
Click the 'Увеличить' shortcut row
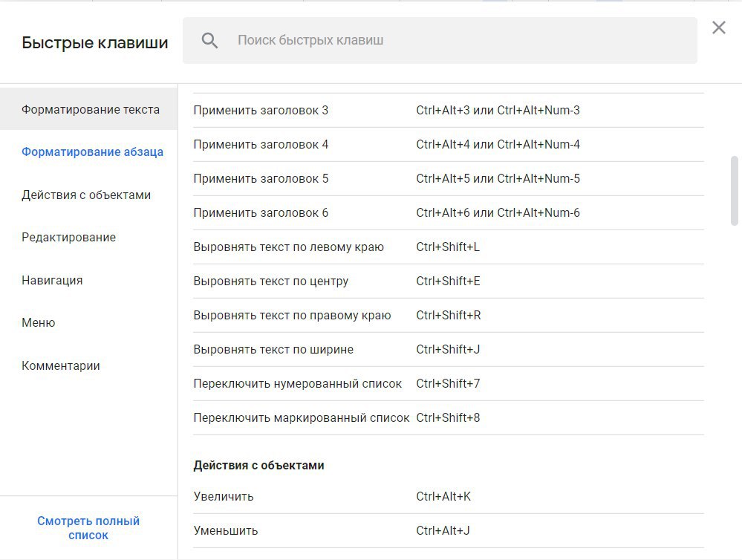pos(224,497)
